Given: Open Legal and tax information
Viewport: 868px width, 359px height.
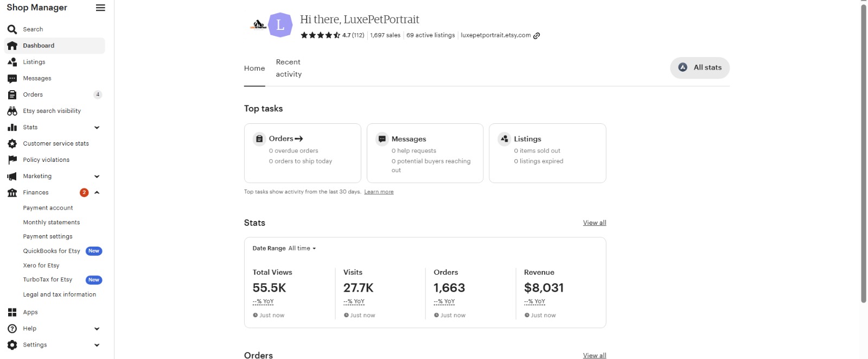Looking at the screenshot, I should (60, 294).
